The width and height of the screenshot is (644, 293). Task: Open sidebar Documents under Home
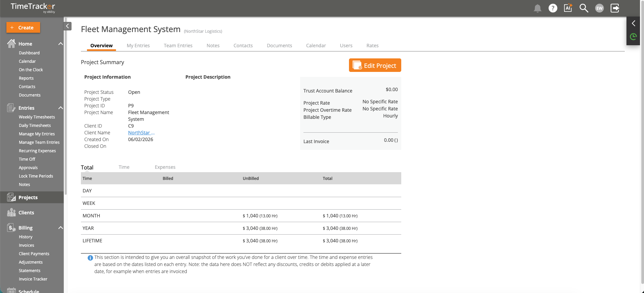point(30,95)
